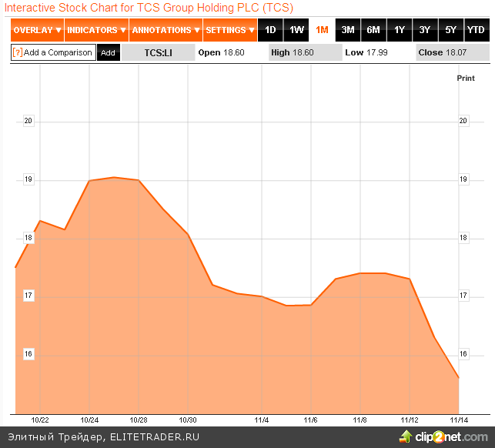
Task: Select the YTD time range
Action: point(477,31)
